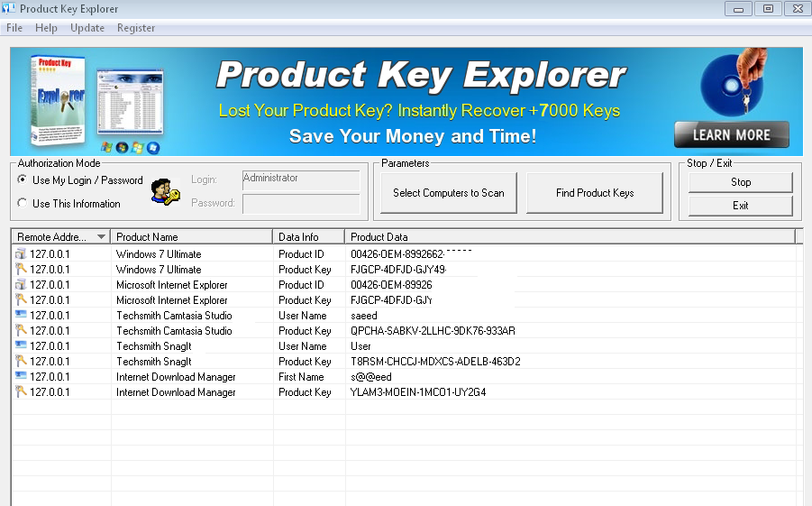Click the icon for Microsoft Internet Explorer Product ID row

(21, 285)
